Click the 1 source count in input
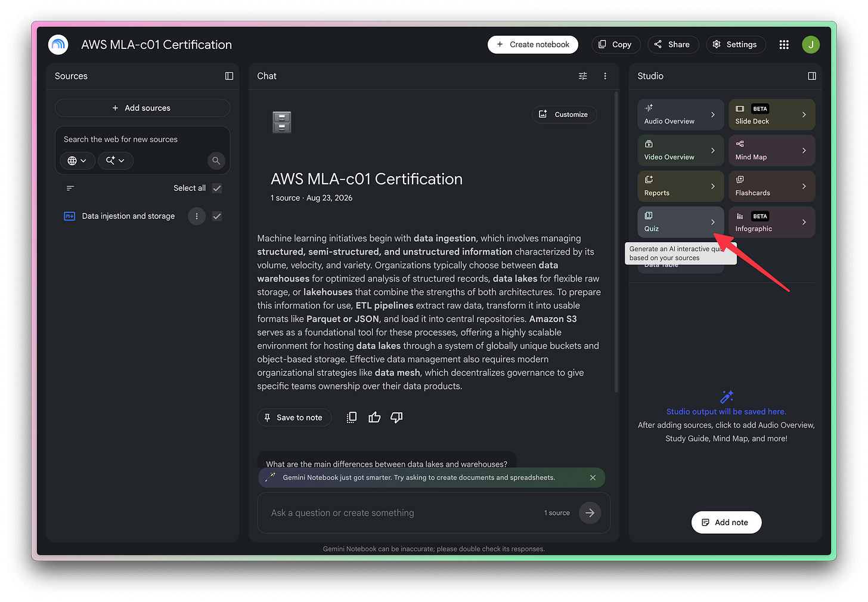Viewport: 868px width, 602px height. (x=557, y=513)
